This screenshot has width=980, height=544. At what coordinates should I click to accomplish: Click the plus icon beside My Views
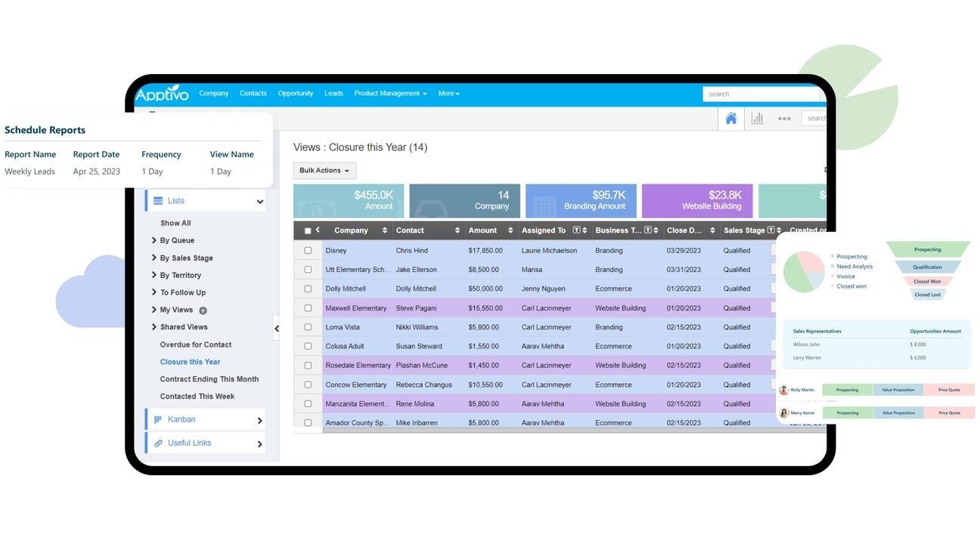[x=203, y=311]
